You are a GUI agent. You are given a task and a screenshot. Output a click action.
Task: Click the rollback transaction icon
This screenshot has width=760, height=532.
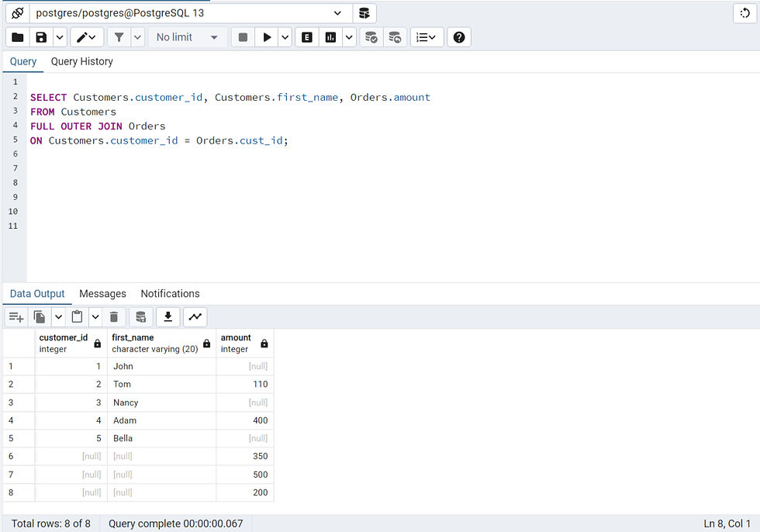395,37
